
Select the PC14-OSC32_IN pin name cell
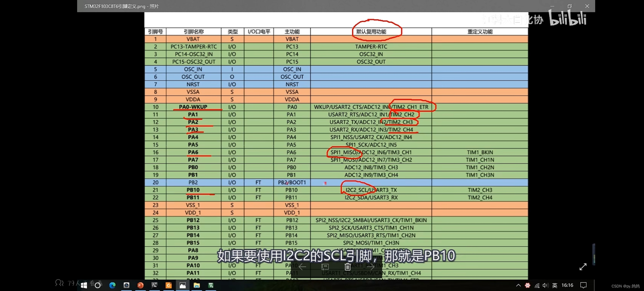(194, 54)
